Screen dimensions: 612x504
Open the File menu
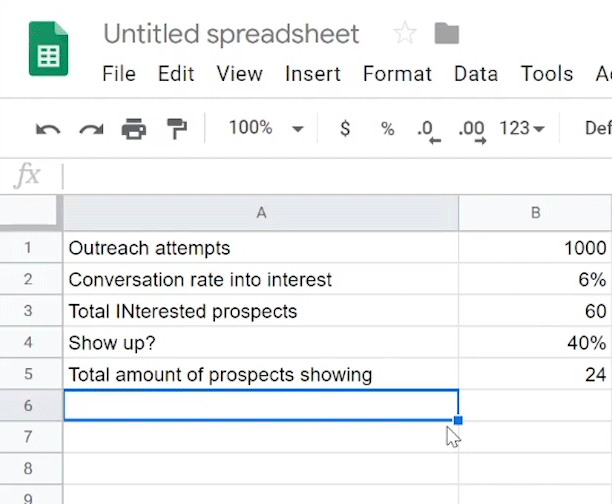pos(119,74)
